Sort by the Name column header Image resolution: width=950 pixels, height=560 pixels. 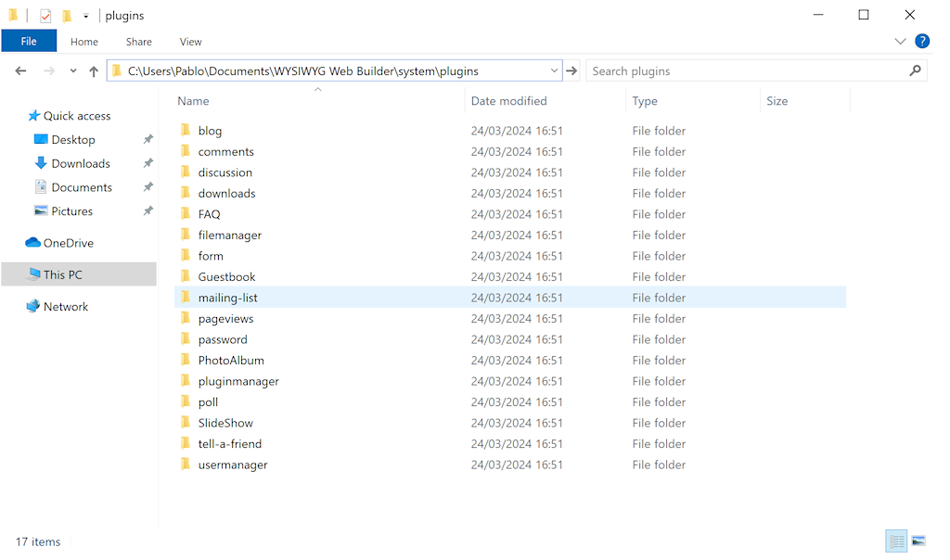193,101
